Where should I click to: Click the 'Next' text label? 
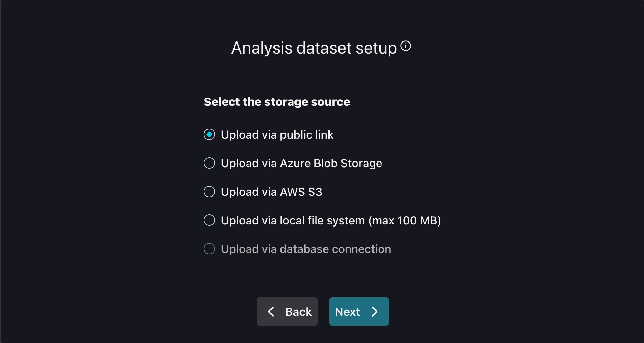347,312
